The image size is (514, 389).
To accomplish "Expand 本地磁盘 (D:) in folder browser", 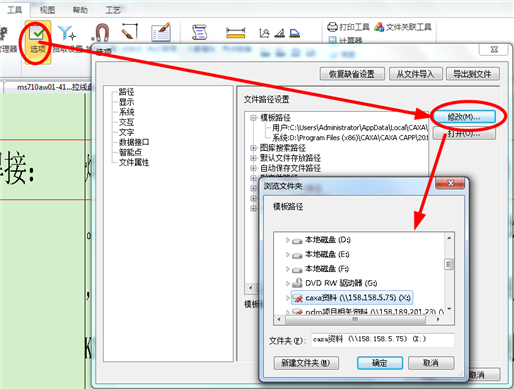I will coord(287,240).
